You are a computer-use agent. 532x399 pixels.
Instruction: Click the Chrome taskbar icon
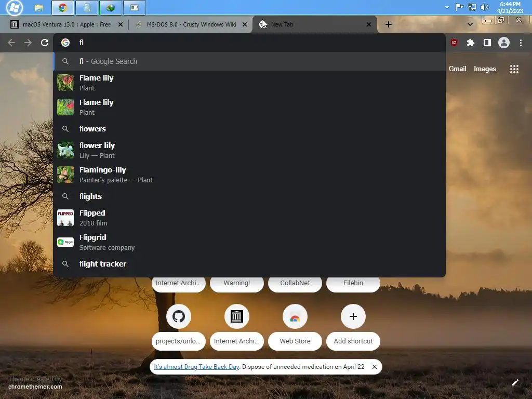[63, 8]
